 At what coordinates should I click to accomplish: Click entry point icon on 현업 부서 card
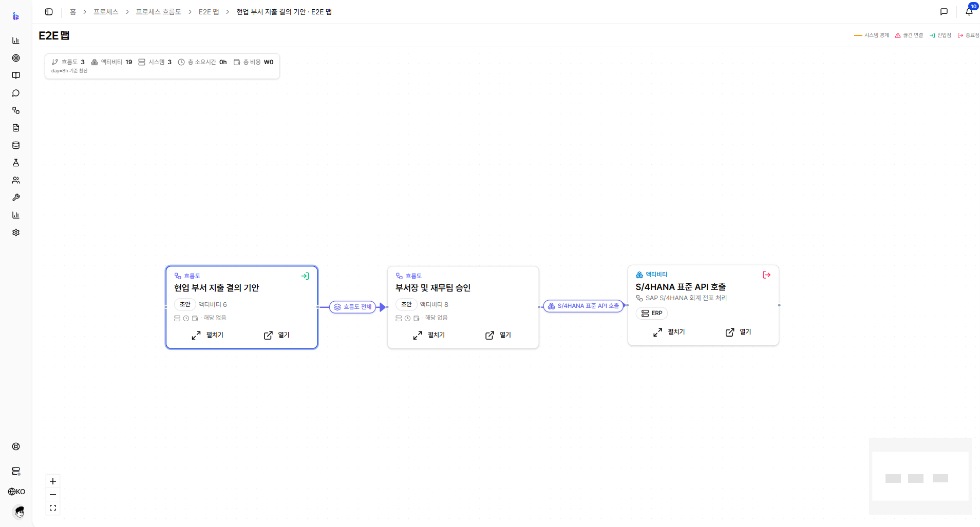coord(305,276)
